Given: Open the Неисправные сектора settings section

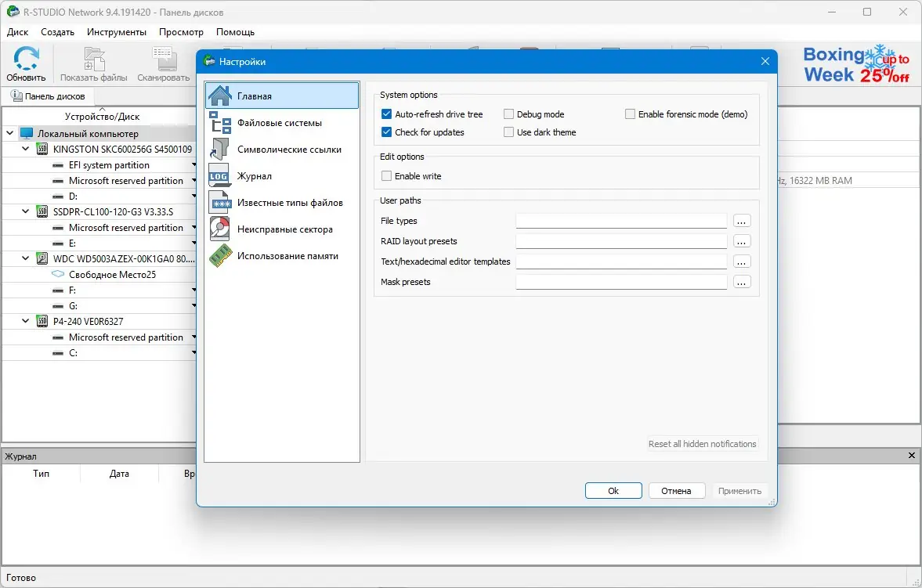Looking at the screenshot, I should pyautogui.click(x=282, y=229).
